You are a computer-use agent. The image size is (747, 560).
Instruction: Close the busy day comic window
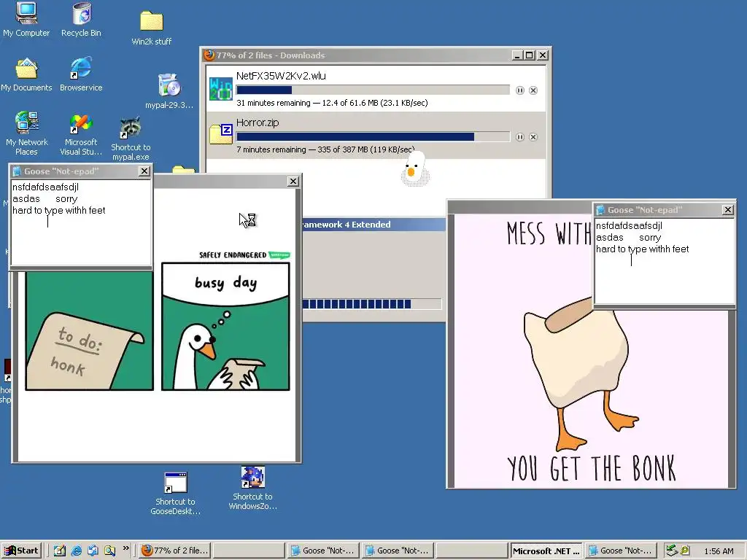293,182
